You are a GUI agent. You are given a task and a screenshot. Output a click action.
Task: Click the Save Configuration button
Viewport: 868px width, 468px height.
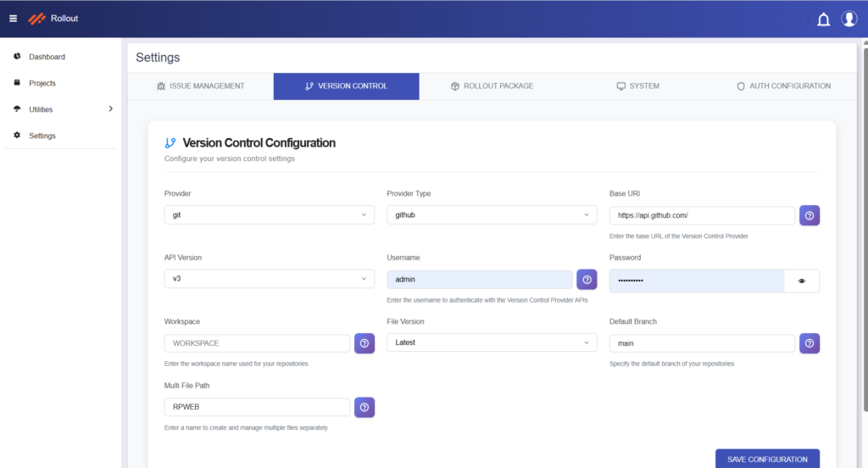[x=767, y=460]
